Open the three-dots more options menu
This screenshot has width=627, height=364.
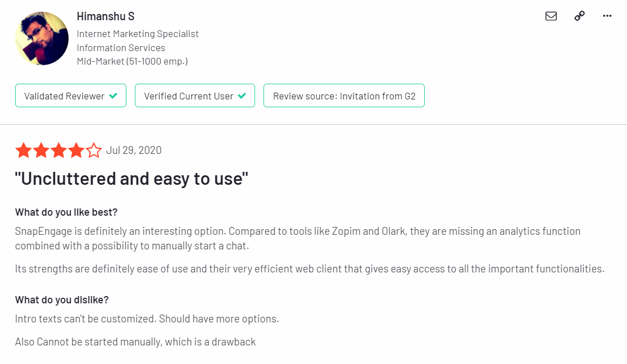(607, 16)
